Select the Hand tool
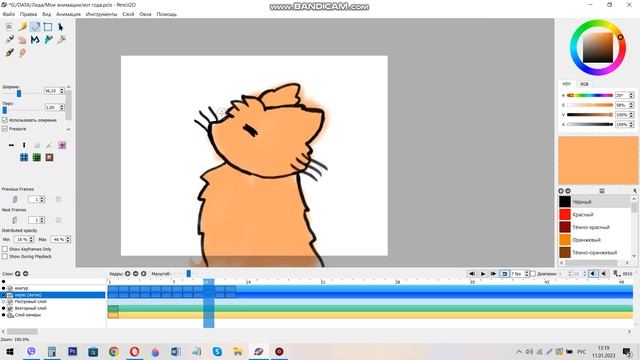 coord(22,40)
